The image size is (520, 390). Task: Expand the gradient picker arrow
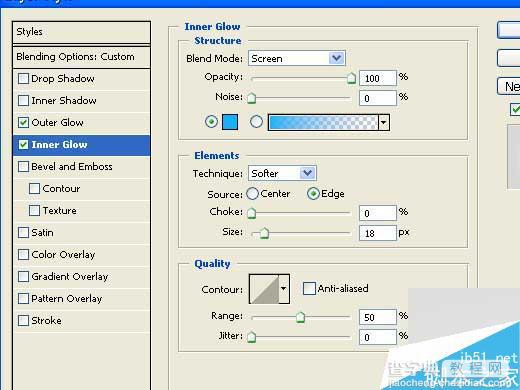384,122
